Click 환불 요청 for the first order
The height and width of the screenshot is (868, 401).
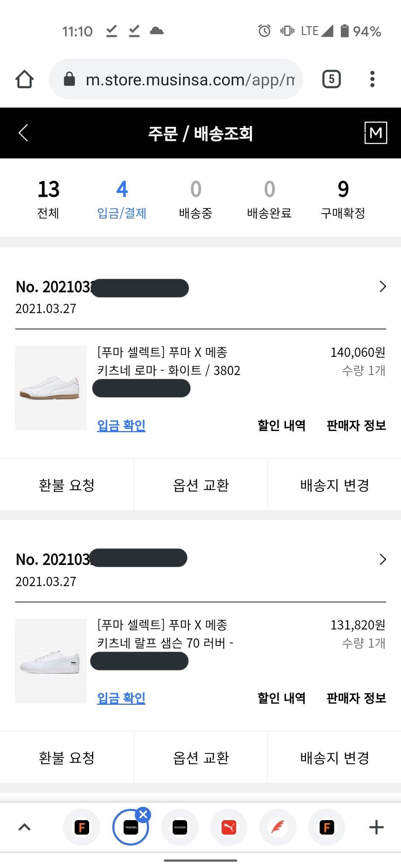[x=67, y=485]
